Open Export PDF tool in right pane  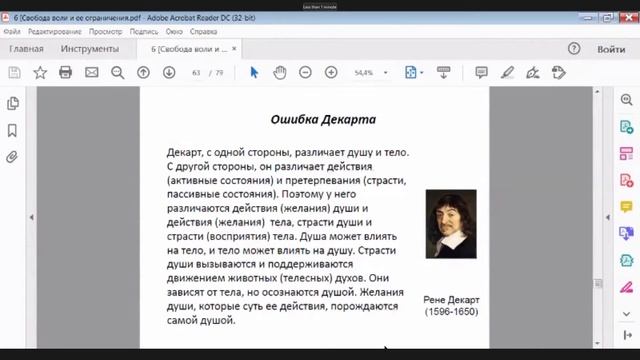627,127
